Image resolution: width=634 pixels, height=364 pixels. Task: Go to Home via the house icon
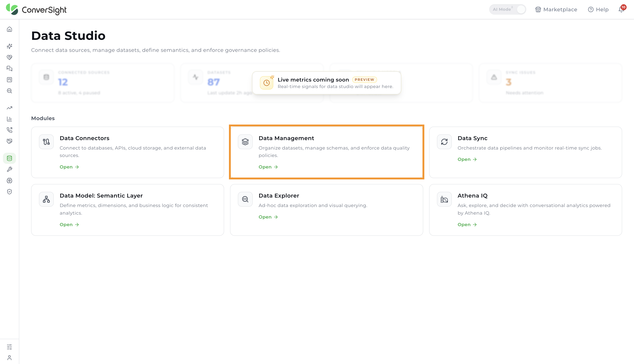9,29
